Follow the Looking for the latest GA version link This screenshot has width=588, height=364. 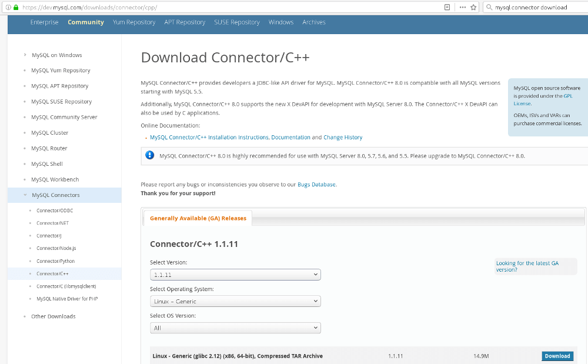pyautogui.click(x=527, y=266)
